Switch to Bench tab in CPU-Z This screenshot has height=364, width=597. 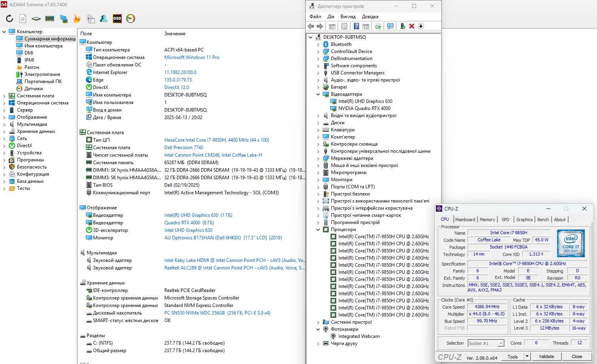pyautogui.click(x=543, y=220)
